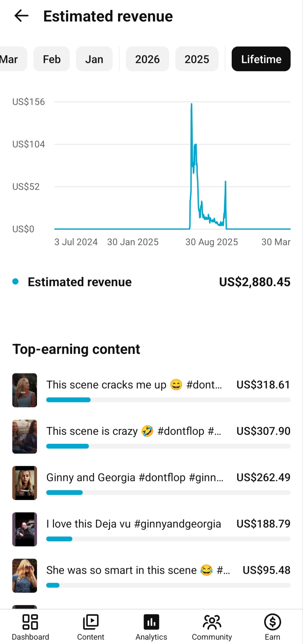Open 'This scene cracks me up' video thumbnail
303x644 pixels.
click(25, 390)
